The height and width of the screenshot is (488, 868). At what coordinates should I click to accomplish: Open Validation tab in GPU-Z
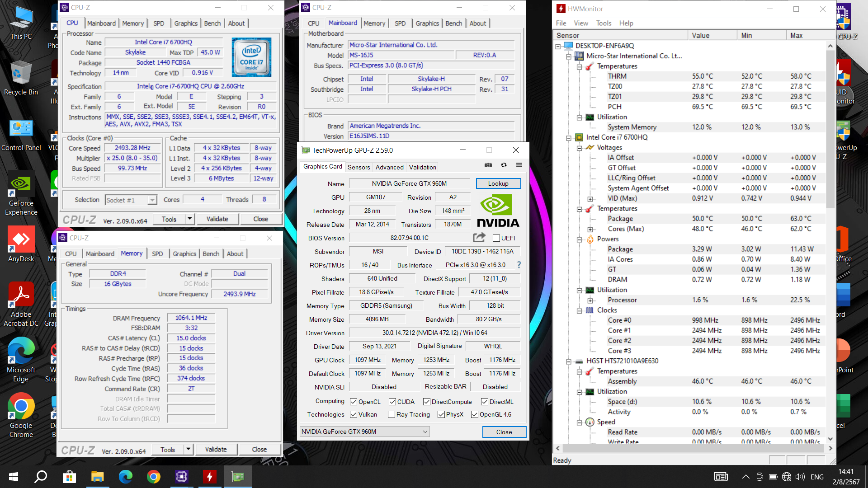(x=422, y=167)
